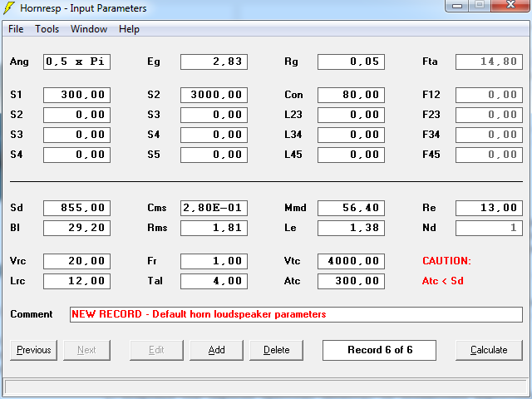Select the Sd field showing 855,00
The height and width of the screenshot is (399, 532).
[76, 208]
